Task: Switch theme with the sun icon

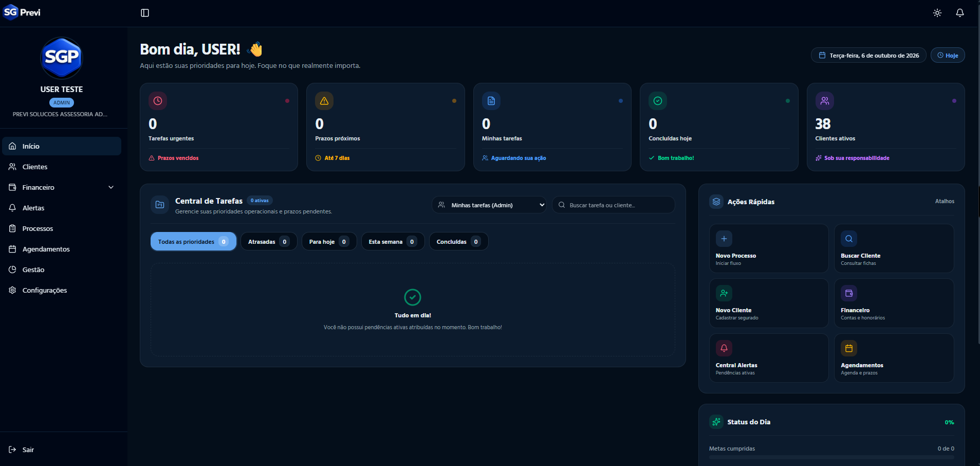Action: point(937,13)
